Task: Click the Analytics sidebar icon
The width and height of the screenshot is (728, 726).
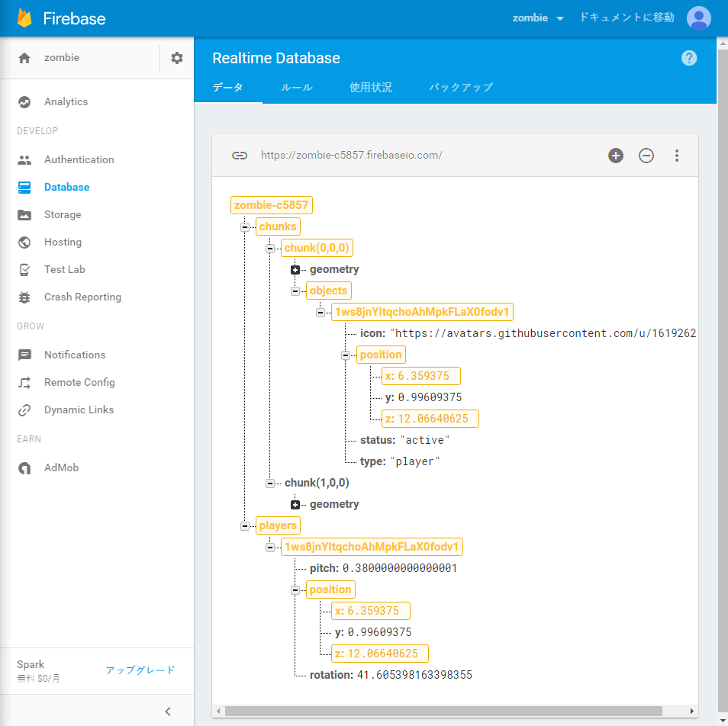Action: [24, 102]
